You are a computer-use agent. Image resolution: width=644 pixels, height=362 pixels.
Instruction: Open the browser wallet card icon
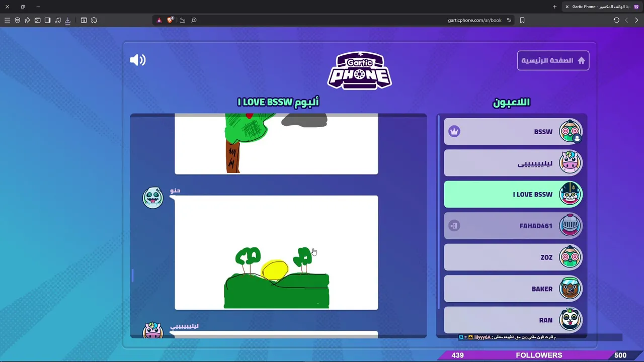pyautogui.click(x=37, y=20)
